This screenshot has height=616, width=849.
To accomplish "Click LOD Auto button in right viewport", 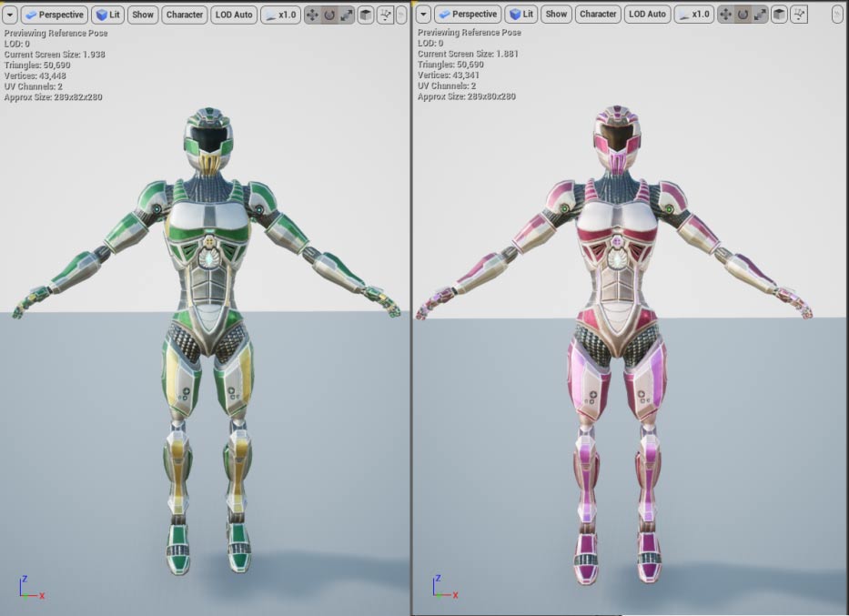I will coord(647,15).
